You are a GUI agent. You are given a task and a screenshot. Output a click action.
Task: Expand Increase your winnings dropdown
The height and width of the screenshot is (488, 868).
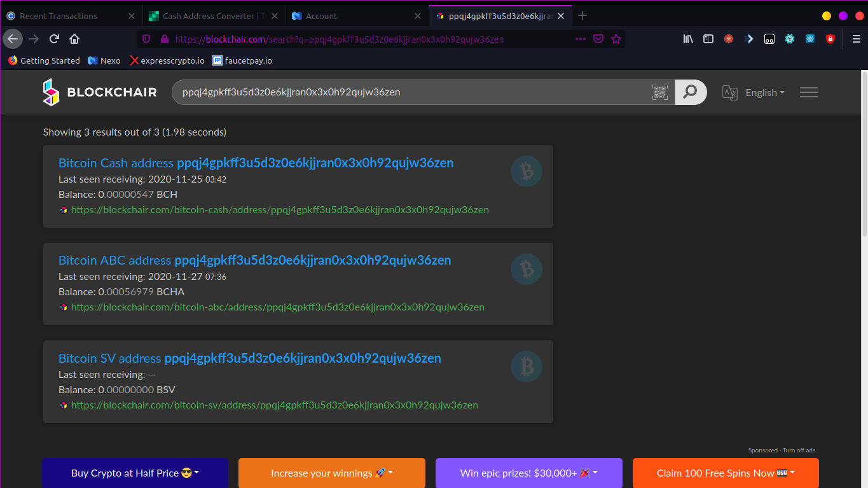pyautogui.click(x=332, y=473)
